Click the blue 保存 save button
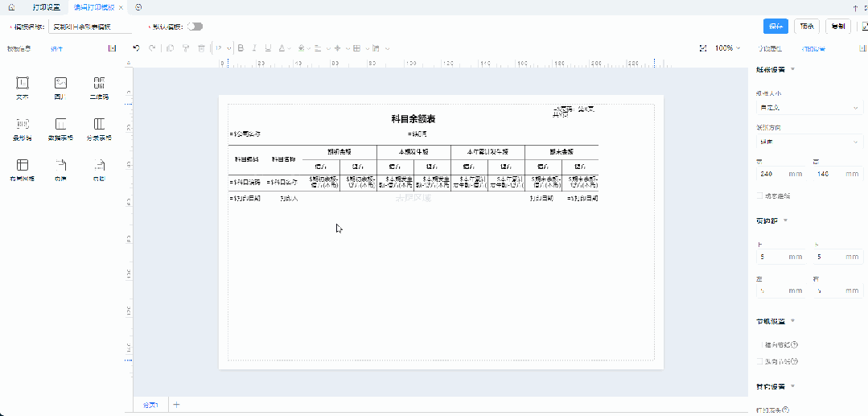This screenshot has height=416, width=868. [x=775, y=27]
